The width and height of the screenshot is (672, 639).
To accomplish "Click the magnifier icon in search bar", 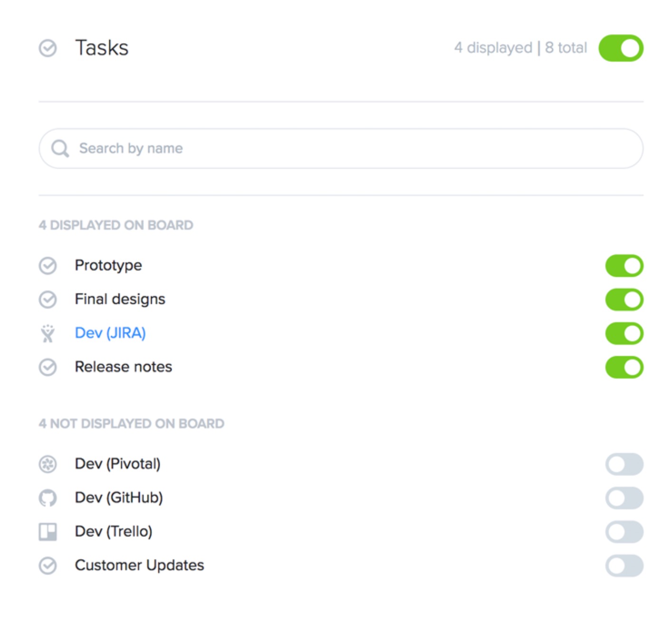I will point(60,148).
